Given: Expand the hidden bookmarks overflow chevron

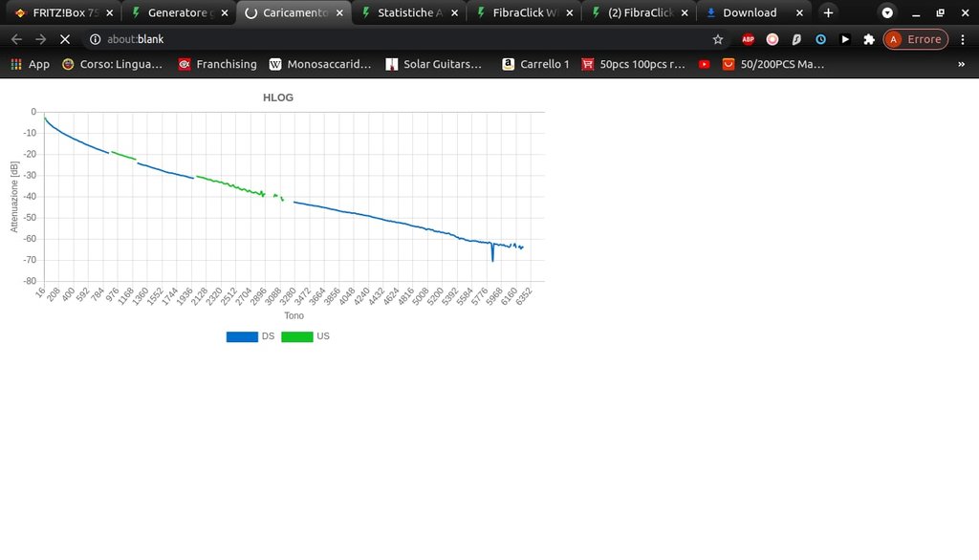Looking at the screenshot, I should point(961,64).
